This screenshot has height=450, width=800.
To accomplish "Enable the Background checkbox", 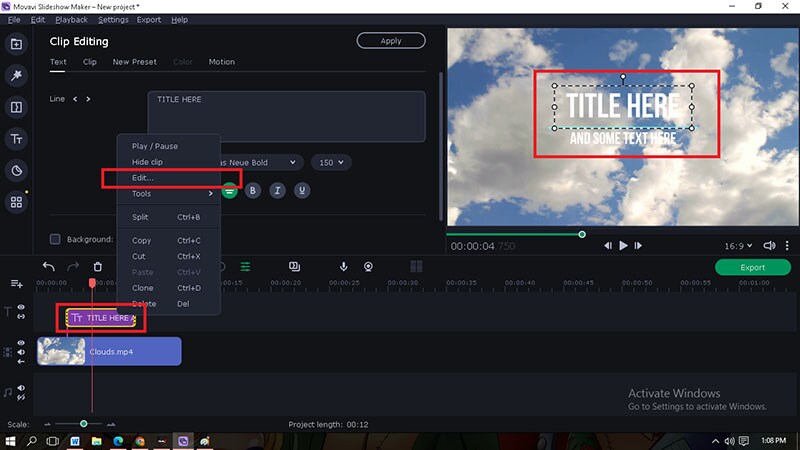I will (x=55, y=239).
